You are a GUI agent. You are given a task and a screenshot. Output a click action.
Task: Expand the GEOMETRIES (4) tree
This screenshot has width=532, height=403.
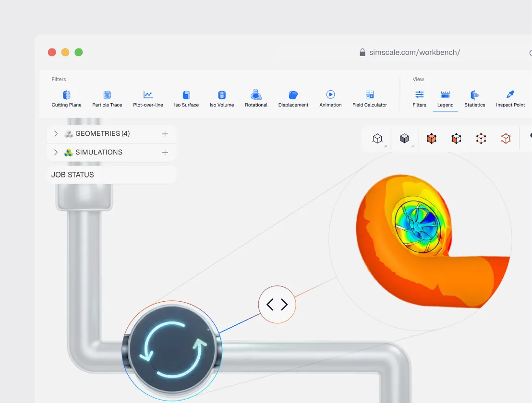56,133
